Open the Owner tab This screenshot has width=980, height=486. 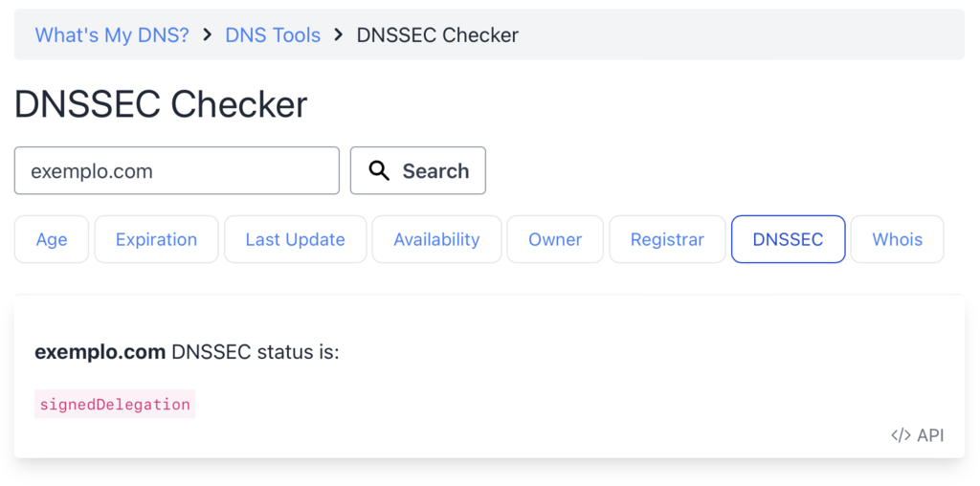(x=555, y=239)
